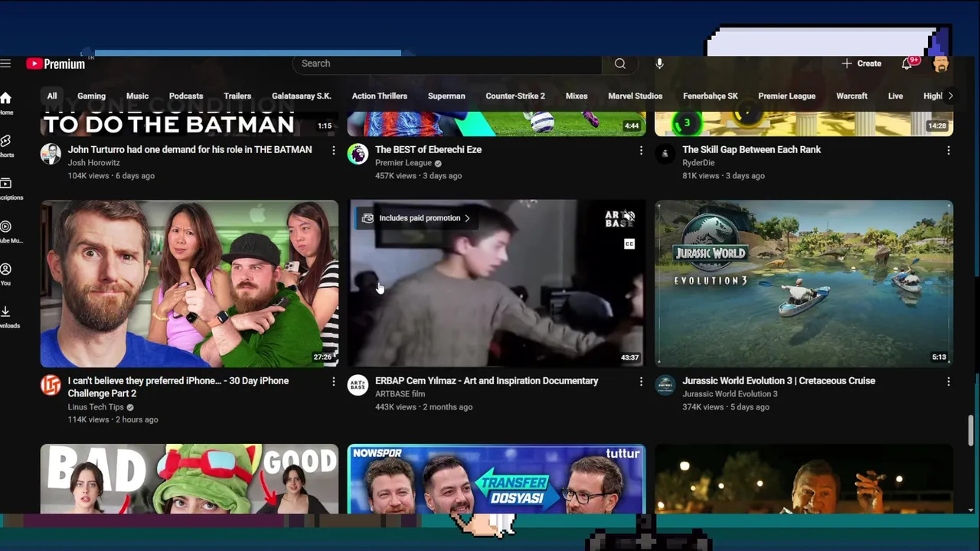Select the Warcraft filter chip

point(851,96)
